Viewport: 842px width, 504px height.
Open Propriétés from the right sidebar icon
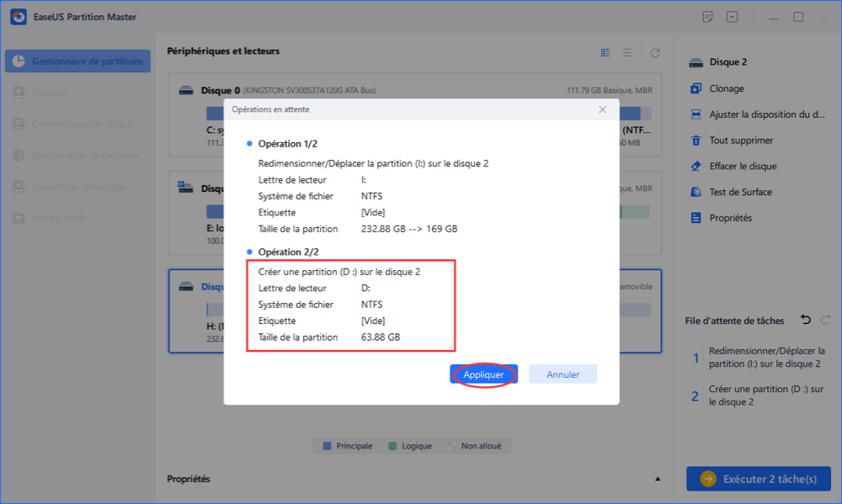696,217
